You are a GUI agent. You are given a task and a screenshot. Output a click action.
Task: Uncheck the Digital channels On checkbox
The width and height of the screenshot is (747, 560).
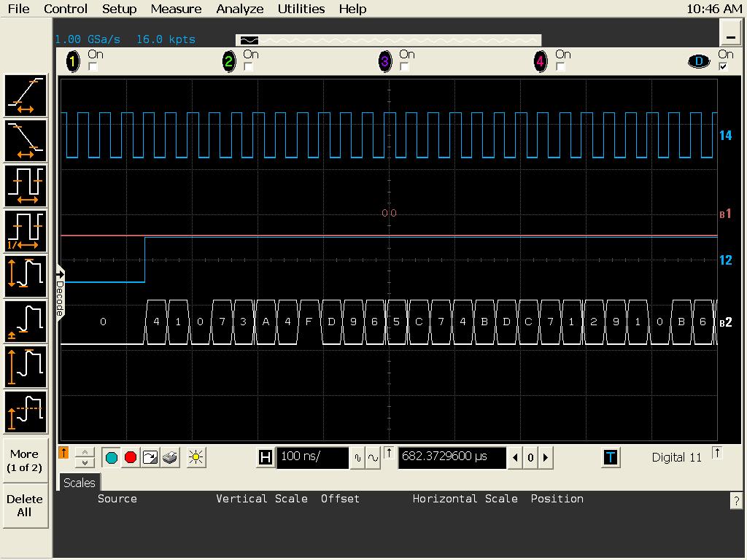[723, 67]
